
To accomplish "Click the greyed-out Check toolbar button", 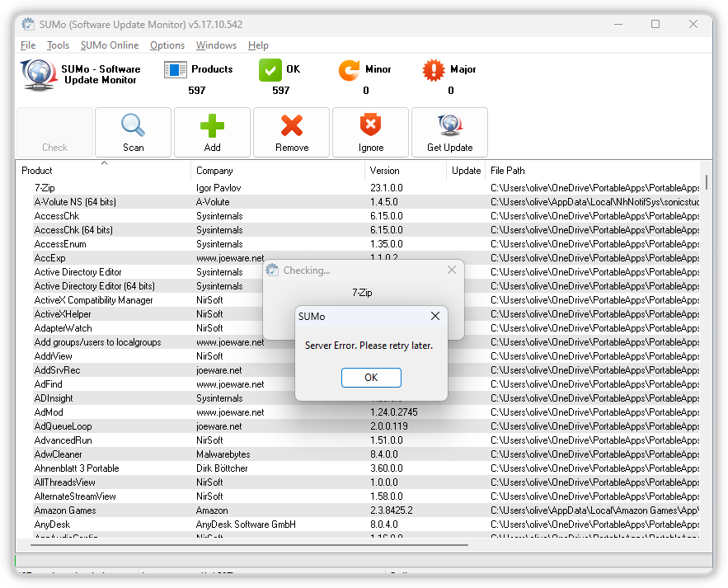I will click(x=54, y=133).
